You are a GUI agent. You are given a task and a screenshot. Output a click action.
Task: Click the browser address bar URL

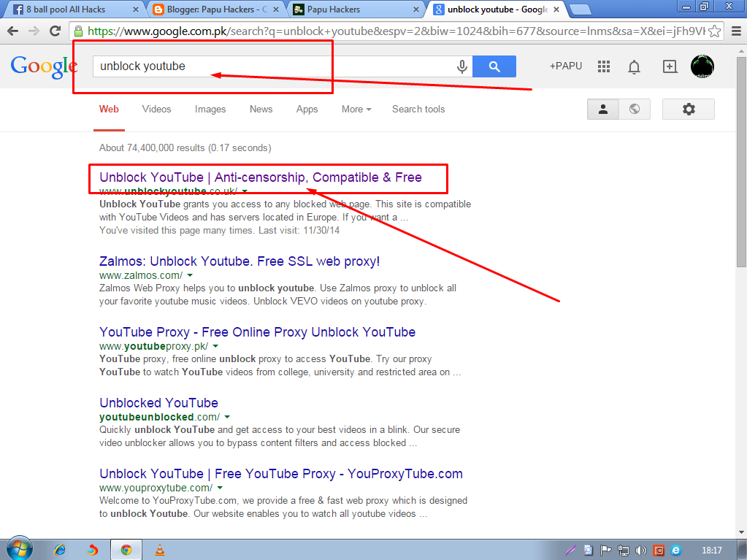[x=396, y=31]
